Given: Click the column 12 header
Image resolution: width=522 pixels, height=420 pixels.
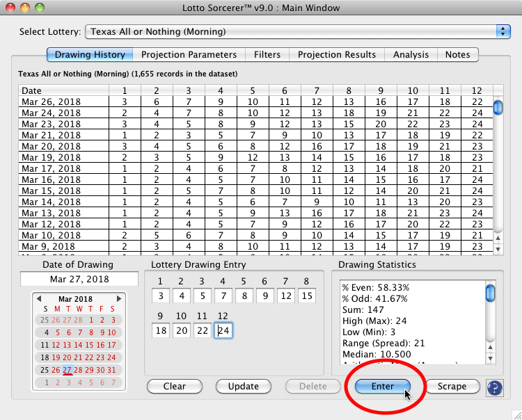Looking at the screenshot, I should [477, 90].
